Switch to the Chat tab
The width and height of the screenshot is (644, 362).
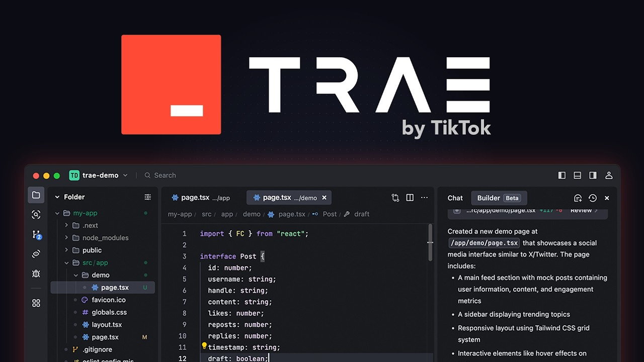pyautogui.click(x=455, y=198)
